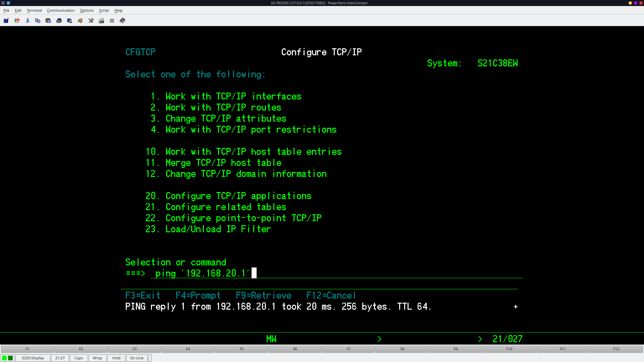Open the Communication menu
Viewport: 644px width, 362px height.
tap(61, 10)
